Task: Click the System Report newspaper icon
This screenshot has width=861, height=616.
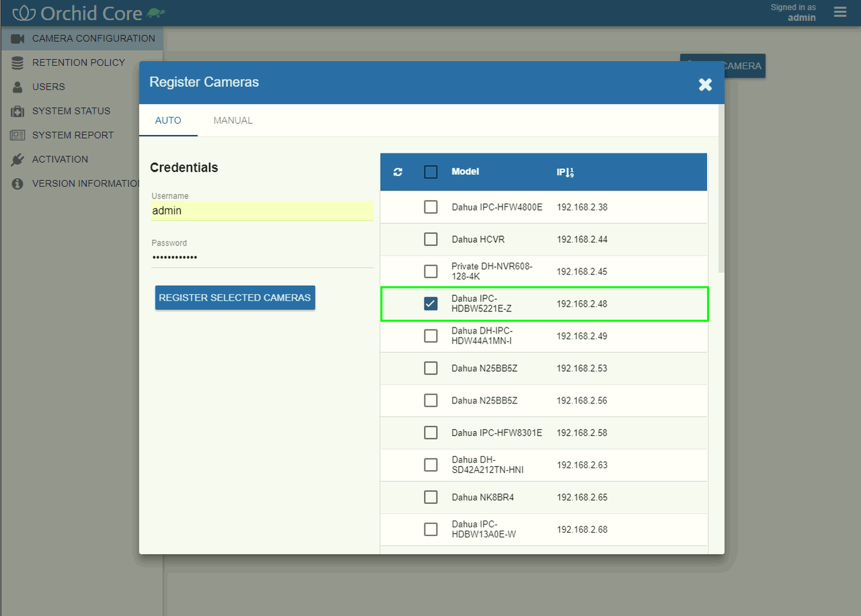Action: [x=17, y=135]
